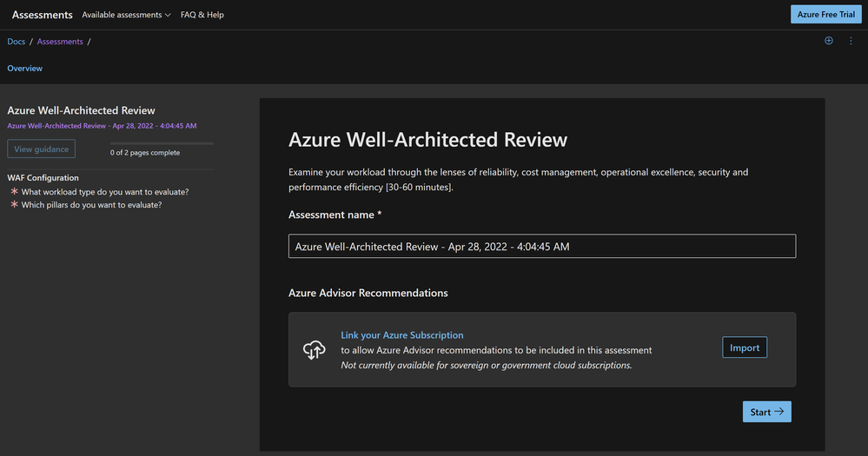Click the sidebar Azure Well-Architected Review title

pyautogui.click(x=81, y=110)
